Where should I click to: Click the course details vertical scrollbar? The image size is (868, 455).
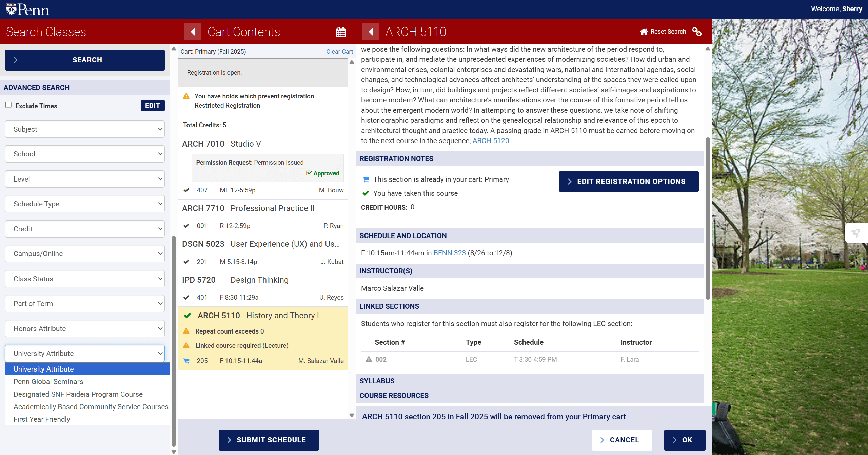[x=708, y=219]
